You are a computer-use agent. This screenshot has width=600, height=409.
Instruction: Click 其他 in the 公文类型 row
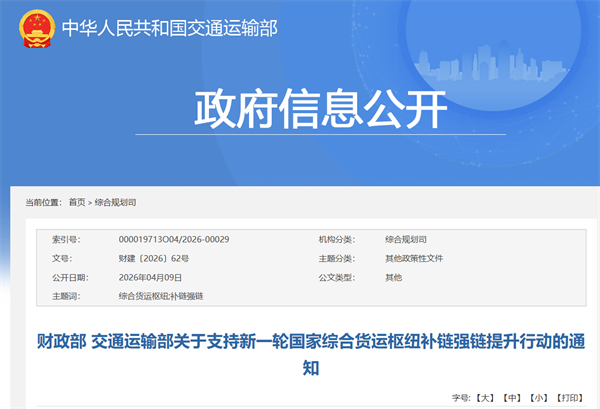coord(393,277)
